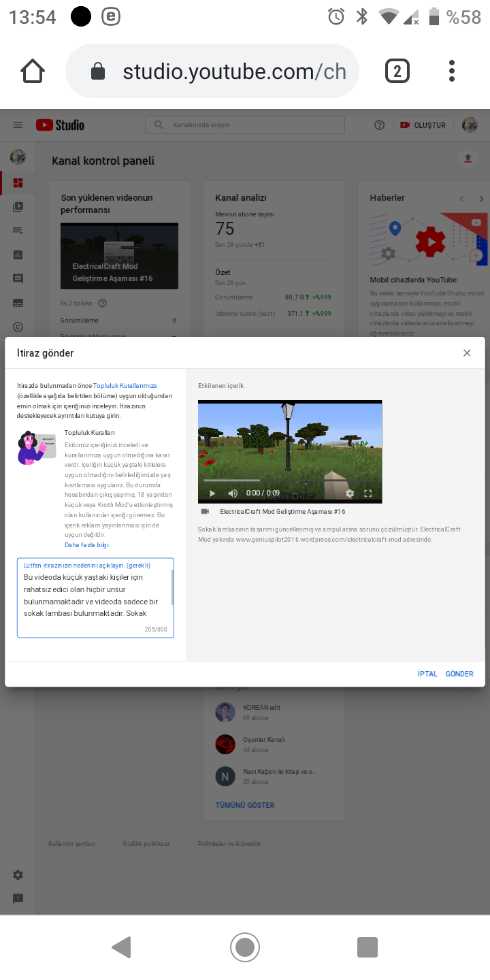Open the Kullanım şartları footer link
Image resolution: width=490 pixels, height=980 pixels.
tap(71, 844)
